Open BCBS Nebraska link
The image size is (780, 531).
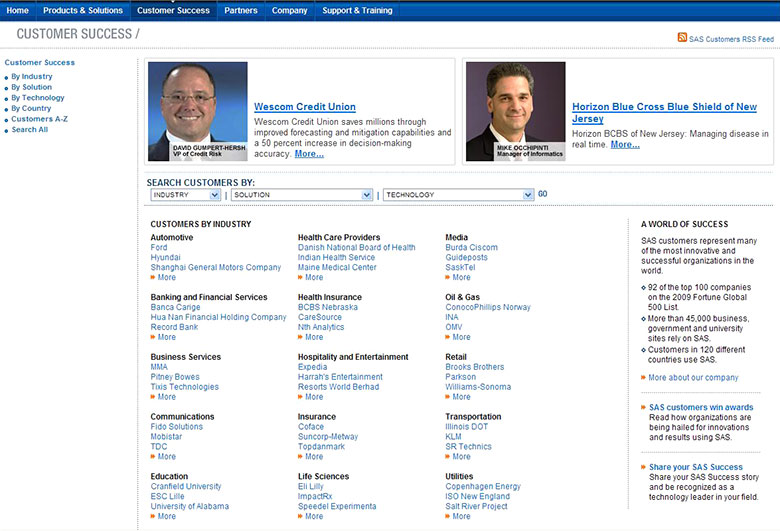point(327,307)
